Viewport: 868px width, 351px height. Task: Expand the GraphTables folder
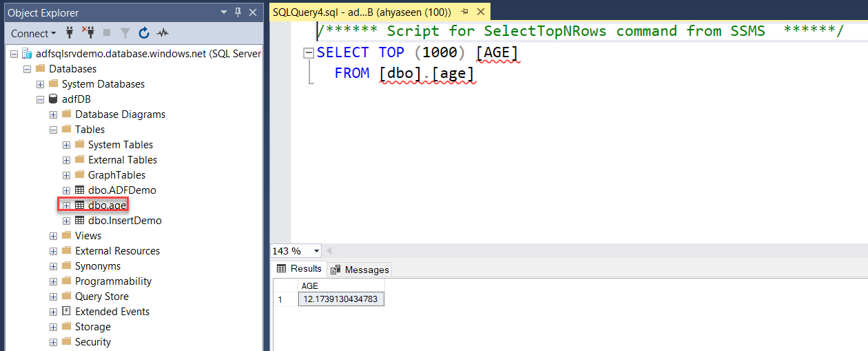click(66, 175)
